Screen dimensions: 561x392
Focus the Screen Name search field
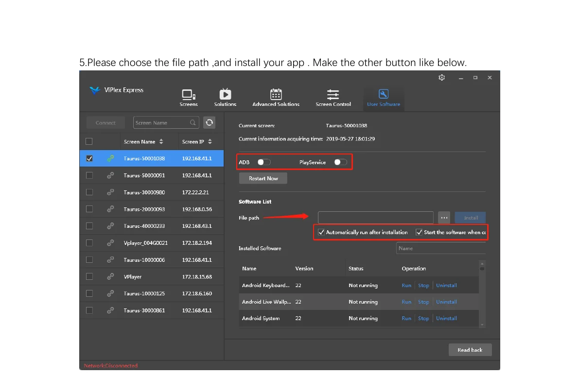(166, 122)
